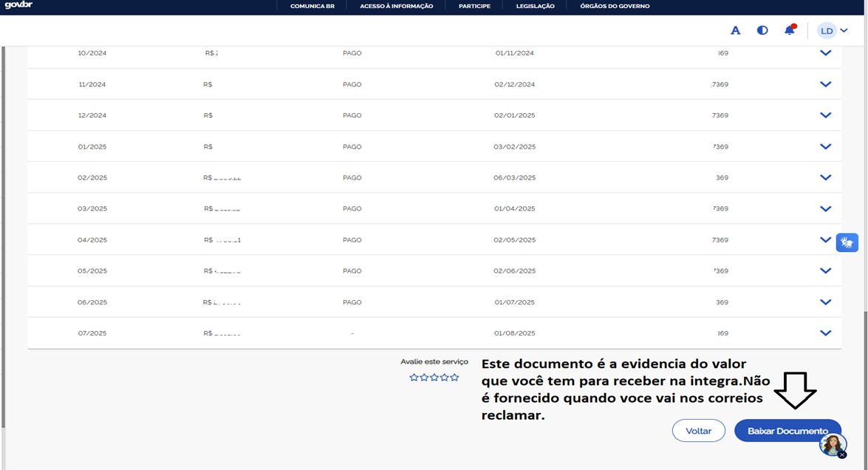Click the gov.br logo
The image size is (868, 470).
[18, 5]
